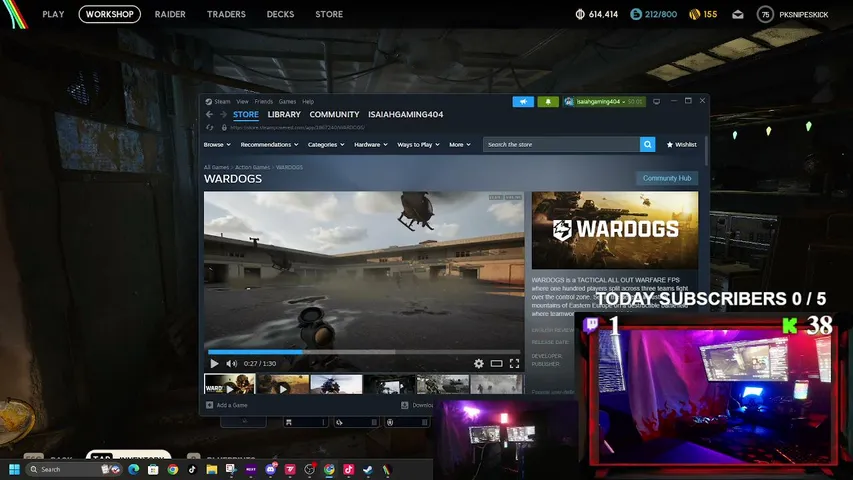Open the Windows Start menu
The image size is (853, 480).
pyautogui.click(x=15, y=469)
